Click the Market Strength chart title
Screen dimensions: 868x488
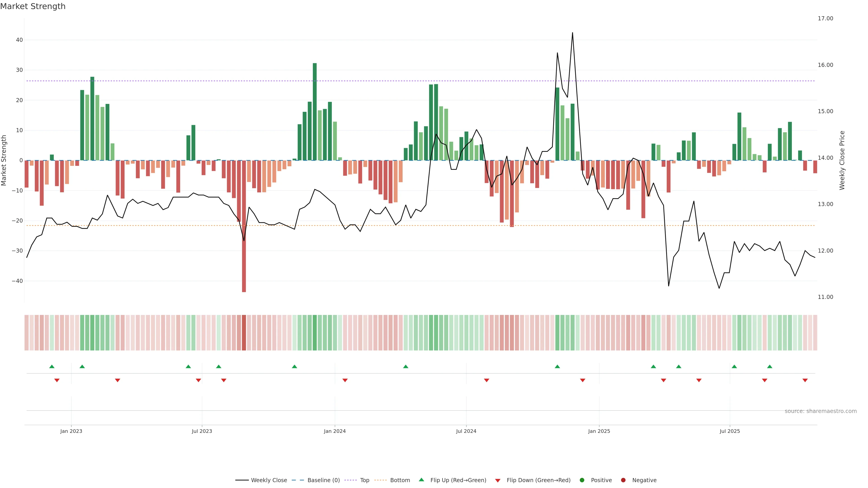tap(33, 6)
